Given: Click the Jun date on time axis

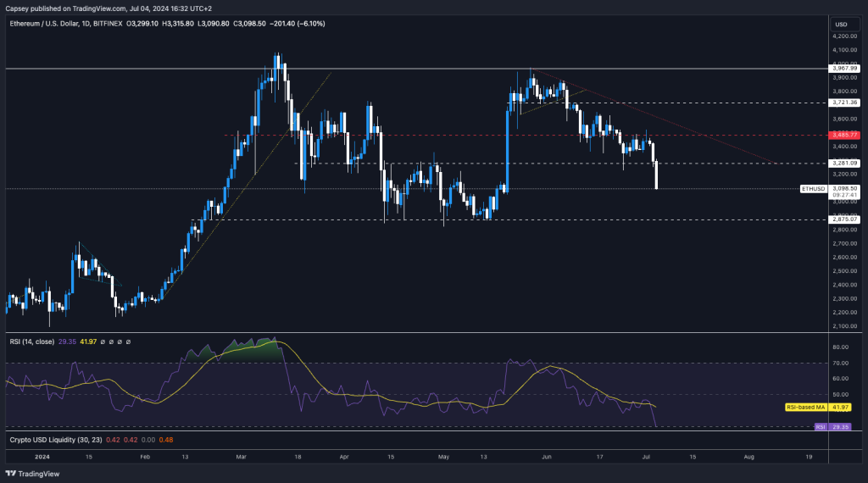Looking at the screenshot, I should tap(547, 455).
